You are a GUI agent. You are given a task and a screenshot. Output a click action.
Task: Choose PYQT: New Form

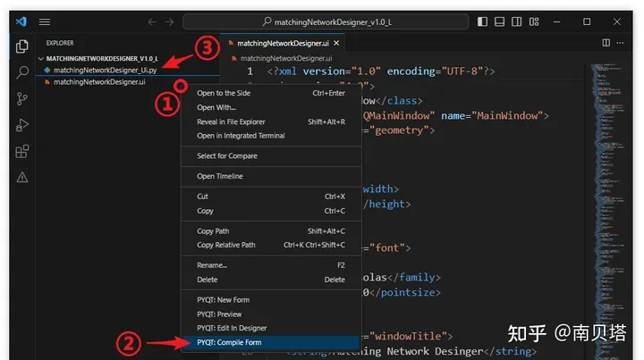(x=271, y=300)
